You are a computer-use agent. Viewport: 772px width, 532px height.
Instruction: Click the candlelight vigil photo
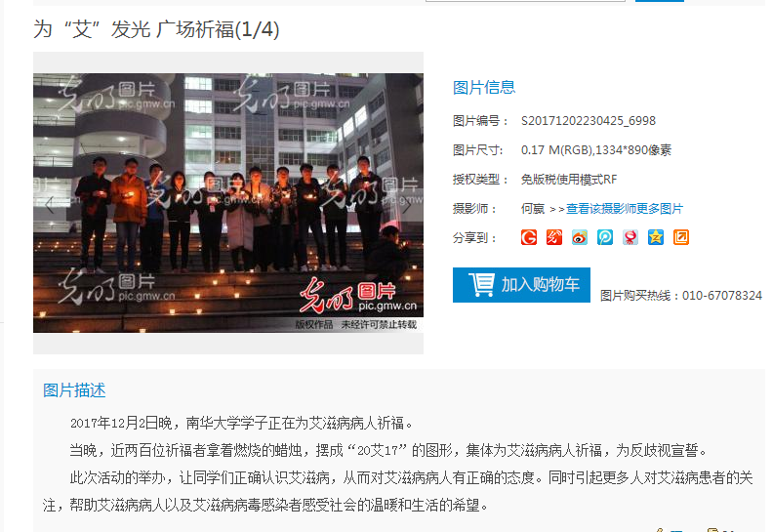[x=228, y=203]
